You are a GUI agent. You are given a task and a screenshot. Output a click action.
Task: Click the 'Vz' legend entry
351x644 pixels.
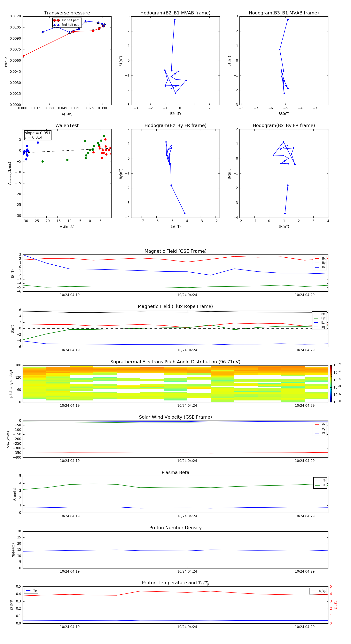pyautogui.click(x=320, y=433)
